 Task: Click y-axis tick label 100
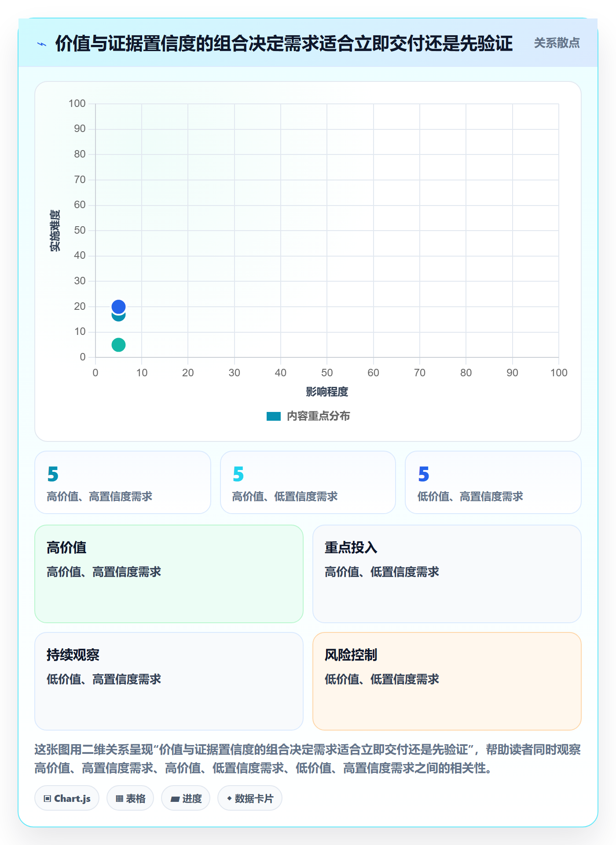(77, 103)
